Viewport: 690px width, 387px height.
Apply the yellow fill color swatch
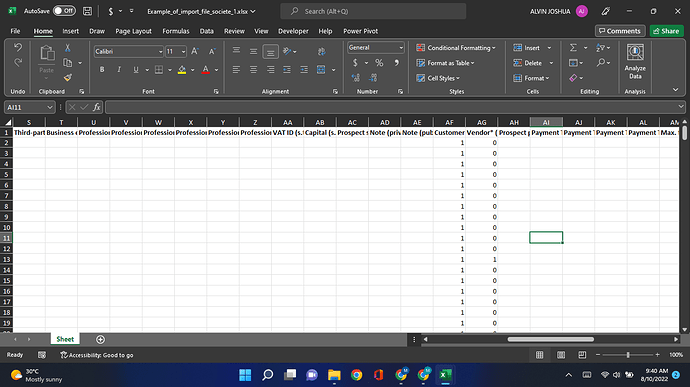coord(182,70)
